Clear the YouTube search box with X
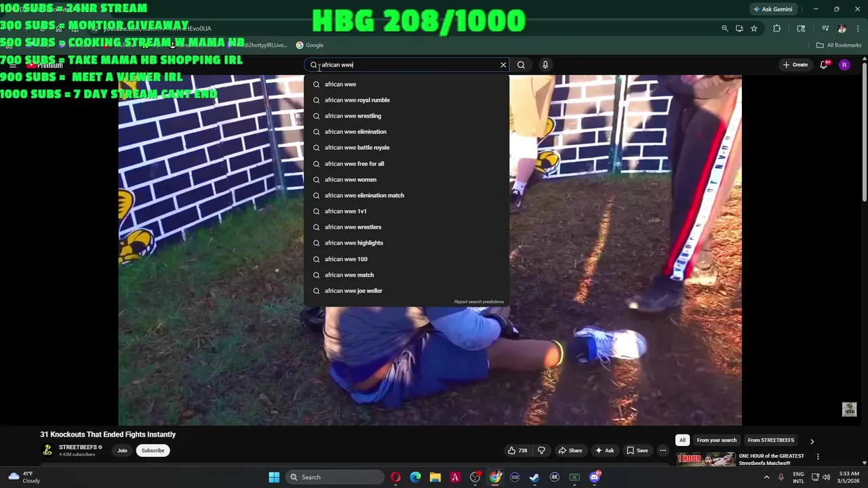This screenshot has height=488, width=868. (503, 65)
